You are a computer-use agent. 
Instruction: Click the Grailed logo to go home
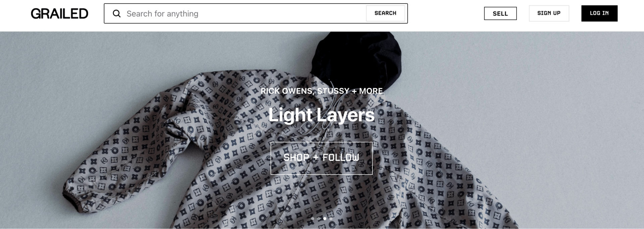pos(59,14)
